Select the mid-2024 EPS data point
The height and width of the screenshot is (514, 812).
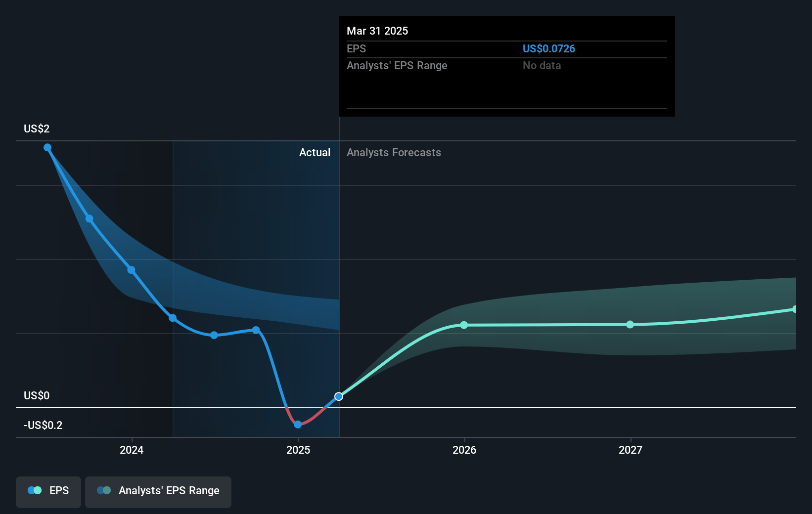pyautogui.click(x=214, y=335)
